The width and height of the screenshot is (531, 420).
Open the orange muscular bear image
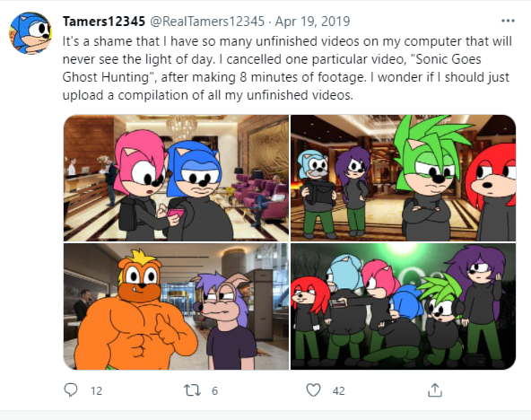pyautogui.click(x=176, y=306)
